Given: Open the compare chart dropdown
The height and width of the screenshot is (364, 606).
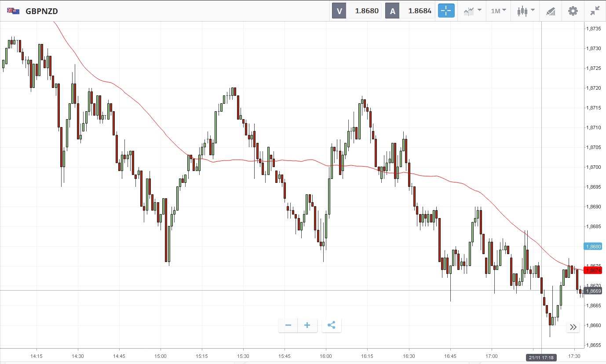Looking at the screenshot, I should click(472, 11).
